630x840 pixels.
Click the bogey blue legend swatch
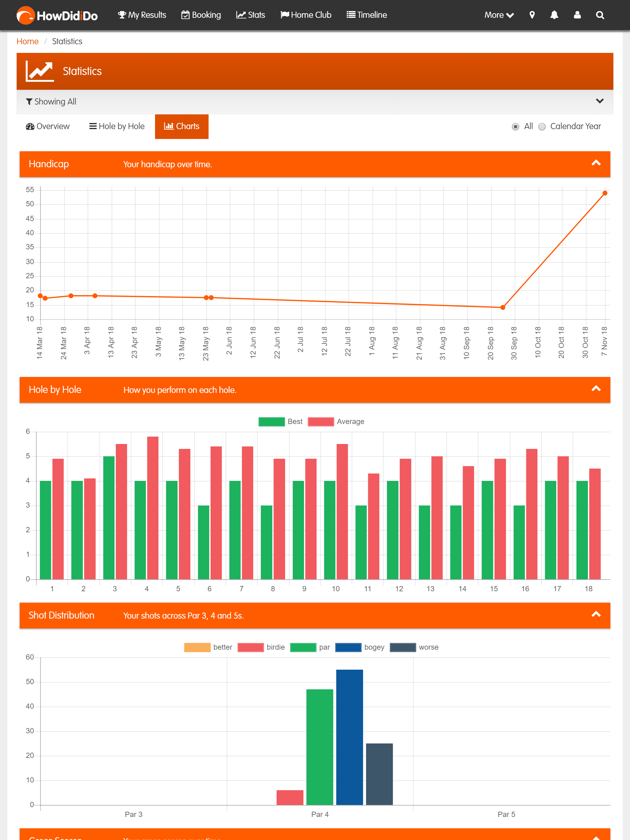click(348, 647)
